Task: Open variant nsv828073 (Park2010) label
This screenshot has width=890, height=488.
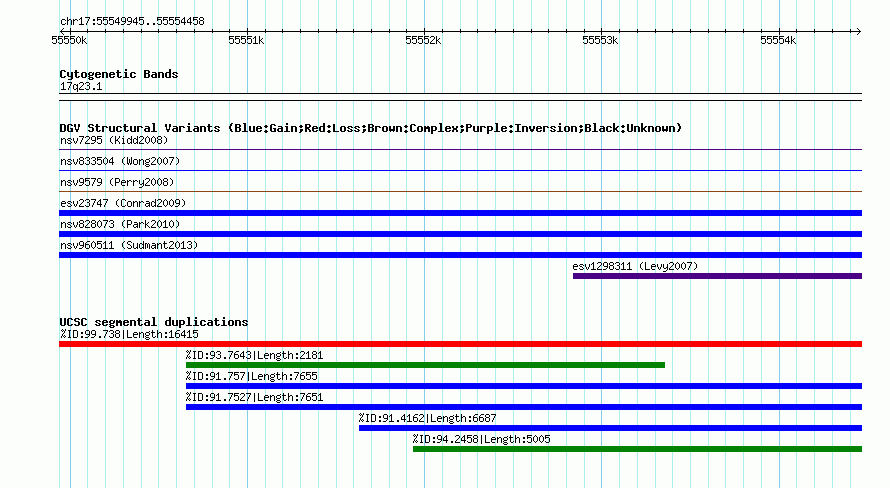Action: pyautogui.click(x=120, y=224)
